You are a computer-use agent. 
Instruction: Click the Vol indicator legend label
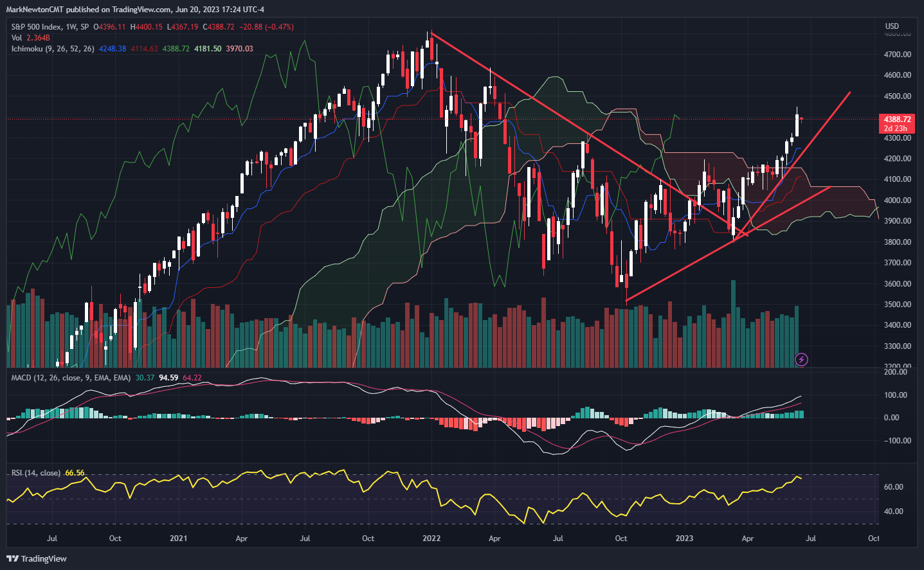17,38
